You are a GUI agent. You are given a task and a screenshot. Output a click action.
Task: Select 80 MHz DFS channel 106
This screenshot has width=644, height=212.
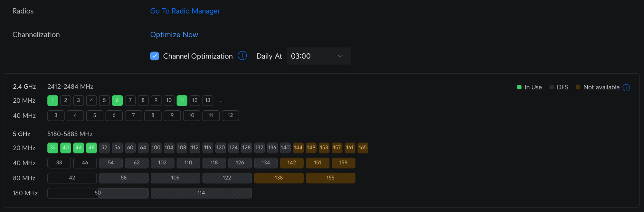point(175,178)
